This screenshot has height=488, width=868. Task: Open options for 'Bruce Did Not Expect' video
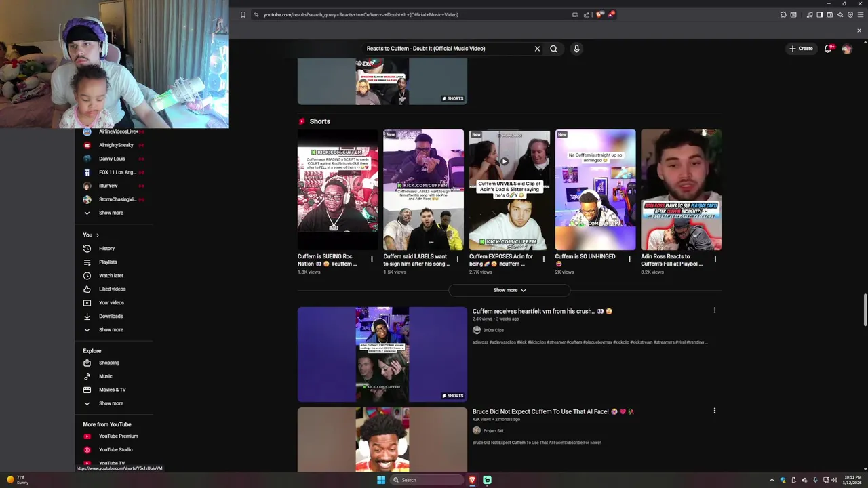[x=714, y=411]
